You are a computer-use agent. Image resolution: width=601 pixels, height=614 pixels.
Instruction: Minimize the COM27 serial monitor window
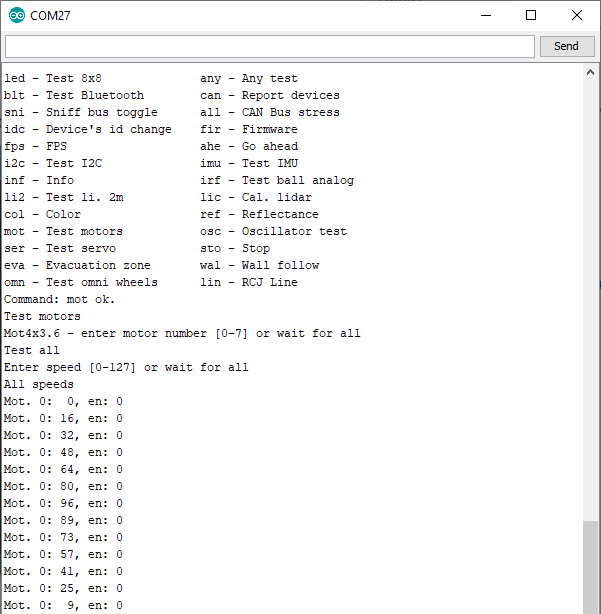(486, 16)
